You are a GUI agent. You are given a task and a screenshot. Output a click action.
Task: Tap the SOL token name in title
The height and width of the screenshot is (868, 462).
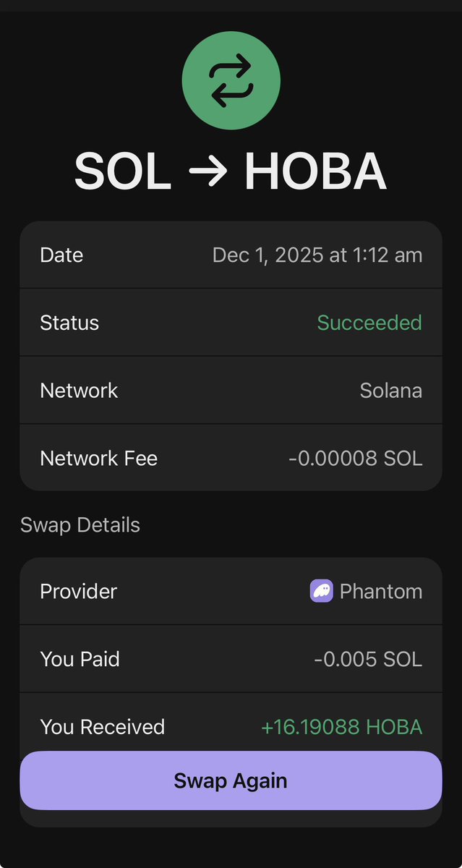click(x=123, y=172)
